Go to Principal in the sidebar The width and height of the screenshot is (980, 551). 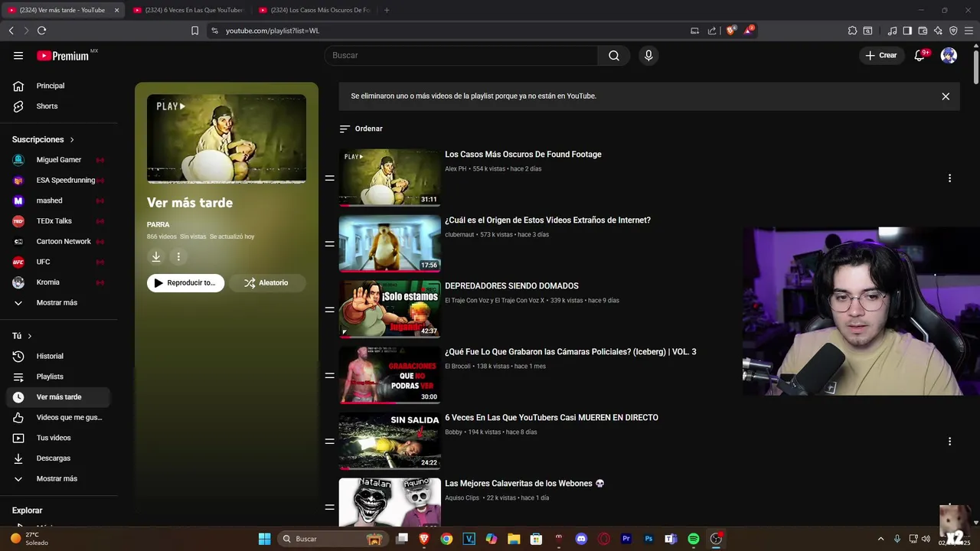pyautogui.click(x=58, y=86)
